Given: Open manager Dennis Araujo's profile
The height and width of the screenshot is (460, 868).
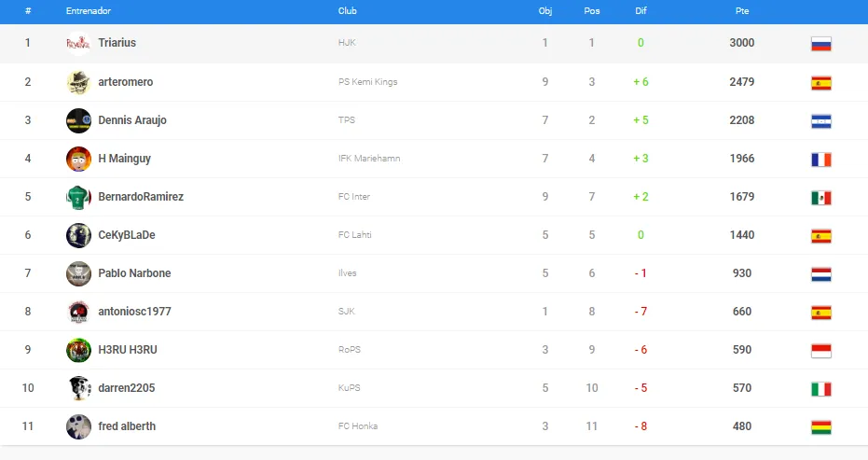Looking at the screenshot, I should (x=132, y=120).
